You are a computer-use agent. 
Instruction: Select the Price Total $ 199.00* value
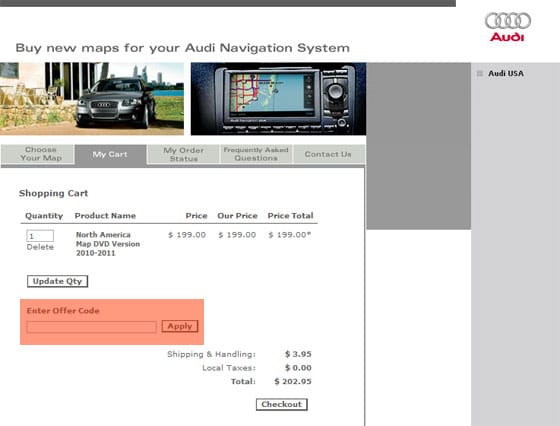tap(290, 235)
